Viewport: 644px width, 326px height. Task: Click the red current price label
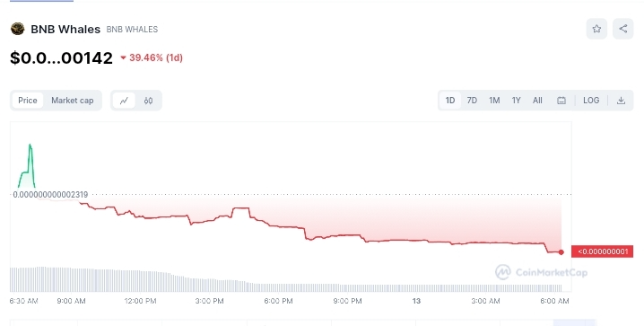click(602, 251)
